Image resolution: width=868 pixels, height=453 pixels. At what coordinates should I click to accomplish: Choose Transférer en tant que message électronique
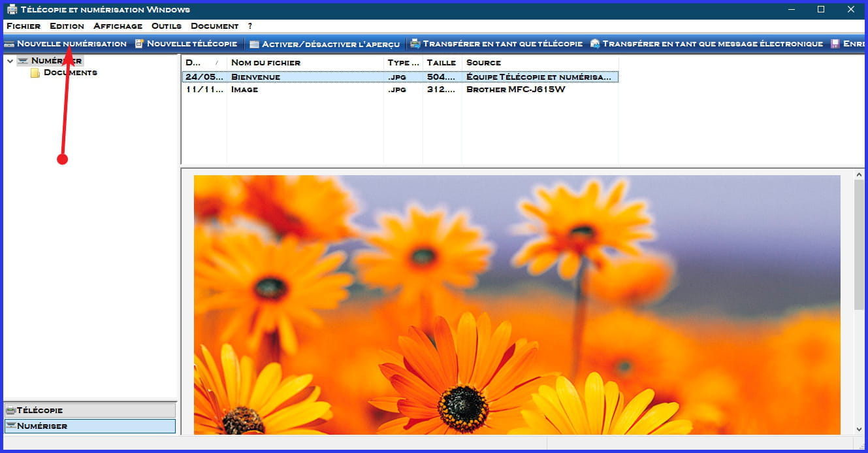pos(707,44)
